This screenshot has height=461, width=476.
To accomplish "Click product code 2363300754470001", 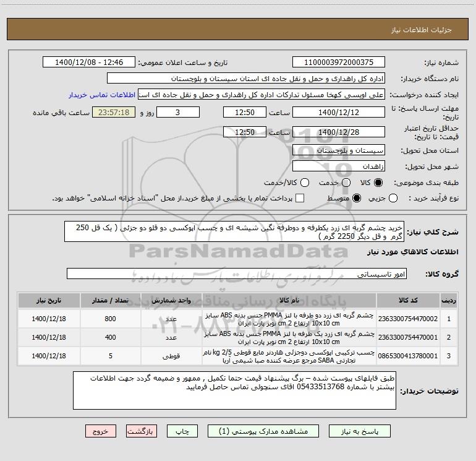I will 408,337.
